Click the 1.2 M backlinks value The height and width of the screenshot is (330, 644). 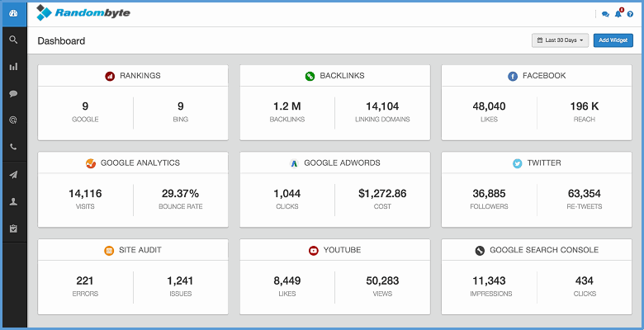click(x=287, y=106)
